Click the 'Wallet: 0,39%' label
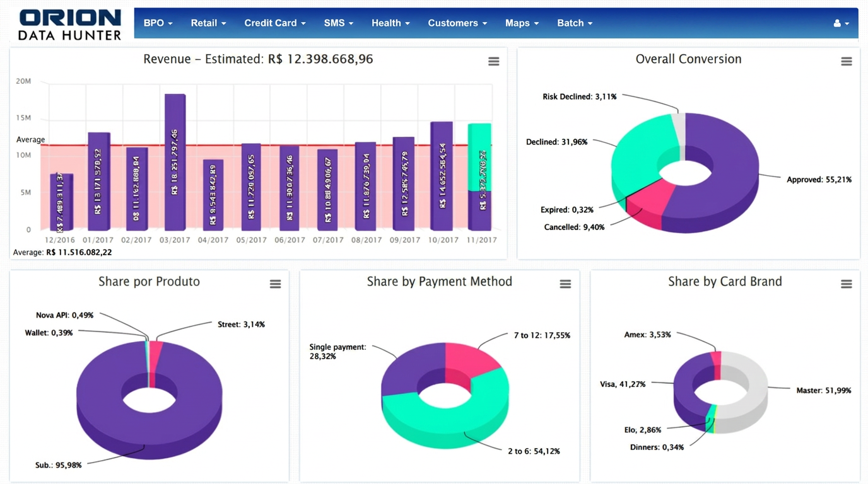This screenshot has width=868, height=484. (x=49, y=332)
